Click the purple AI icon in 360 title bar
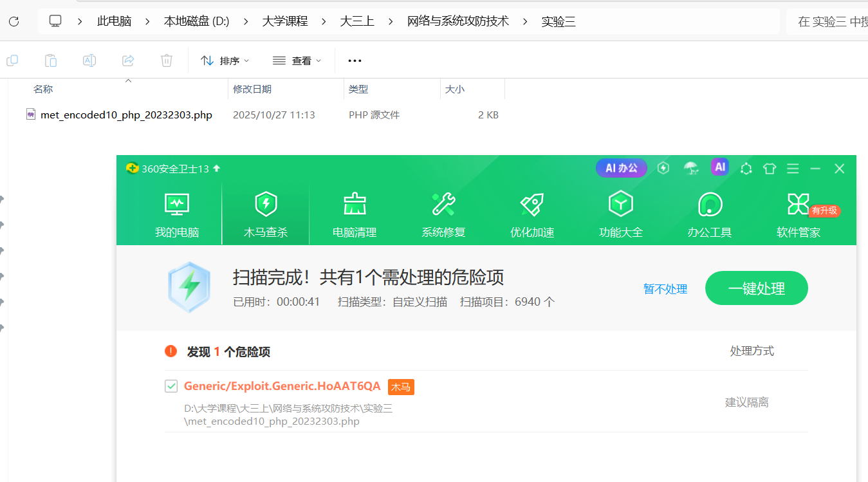 click(720, 167)
